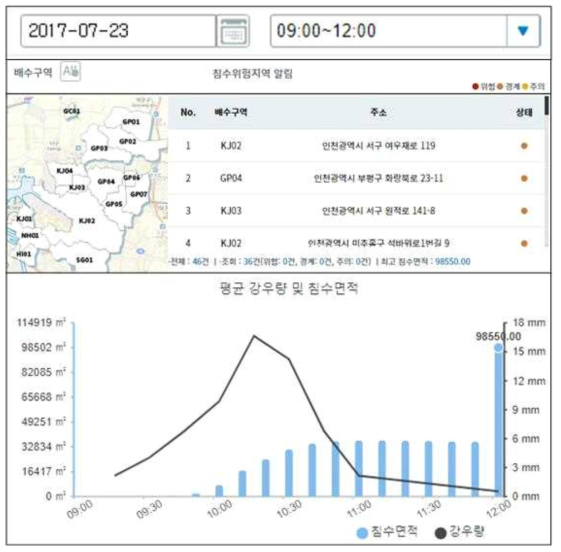The height and width of the screenshot is (552, 561).
Task: Select GC01 region on the map
Action: pyautogui.click(x=72, y=111)
